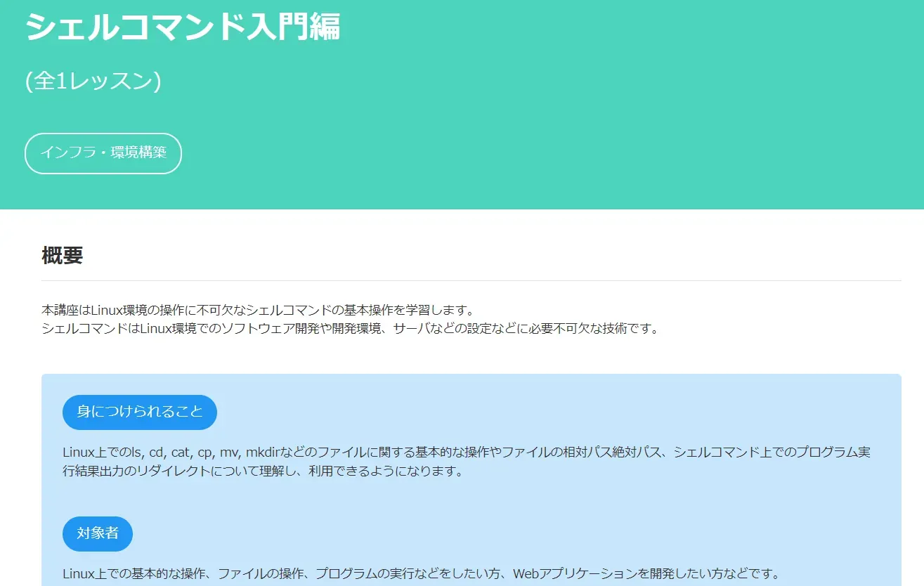Click the phrase 相対パス絶対パス
Viewport: 924px width, 586px height.
(x=604, y=452)
